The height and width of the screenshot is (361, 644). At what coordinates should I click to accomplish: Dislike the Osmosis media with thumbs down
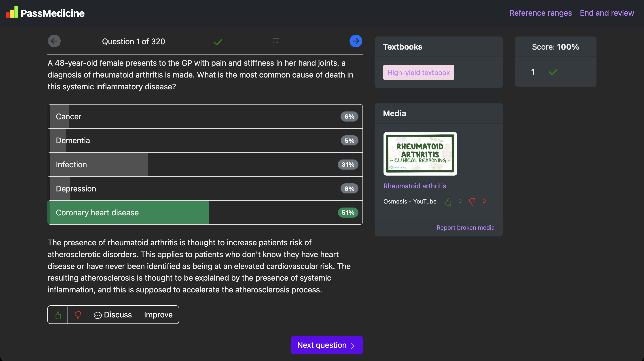pyautogui.click(x=472, y=201)
